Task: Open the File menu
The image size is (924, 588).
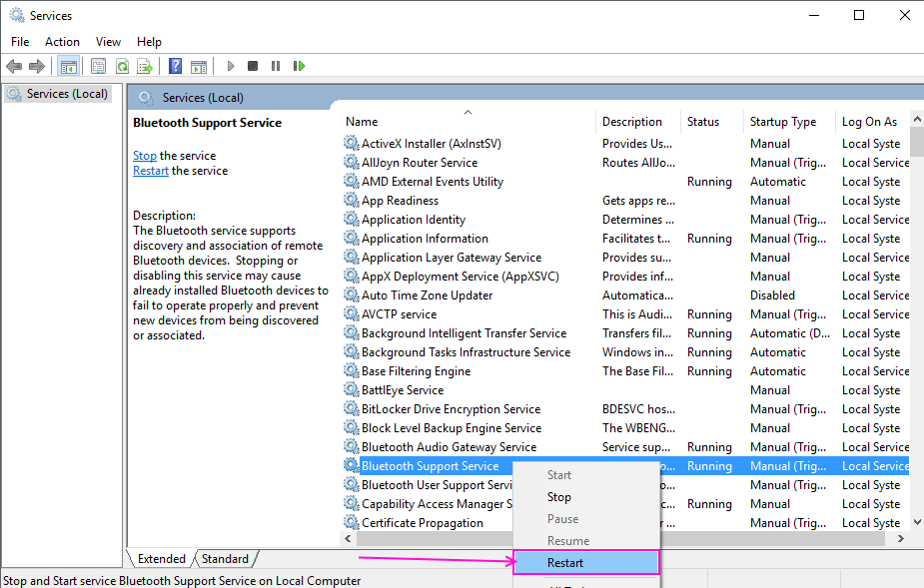Action: [20, 42]
